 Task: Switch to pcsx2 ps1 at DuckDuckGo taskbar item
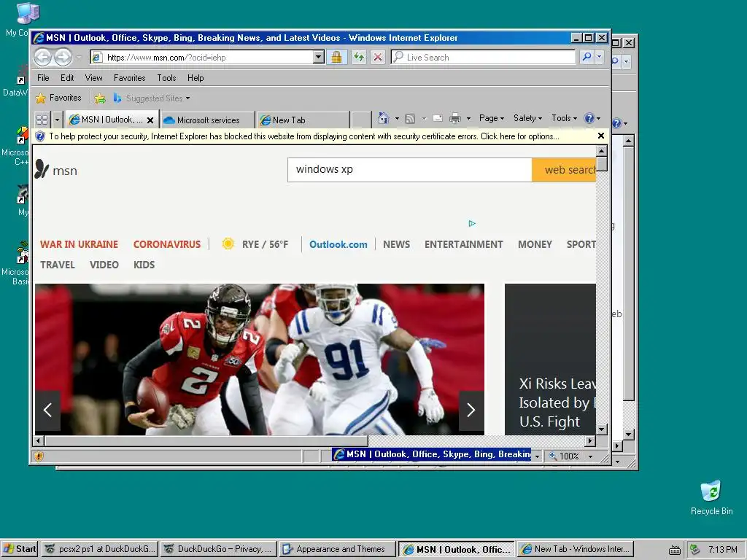(100, 549)
